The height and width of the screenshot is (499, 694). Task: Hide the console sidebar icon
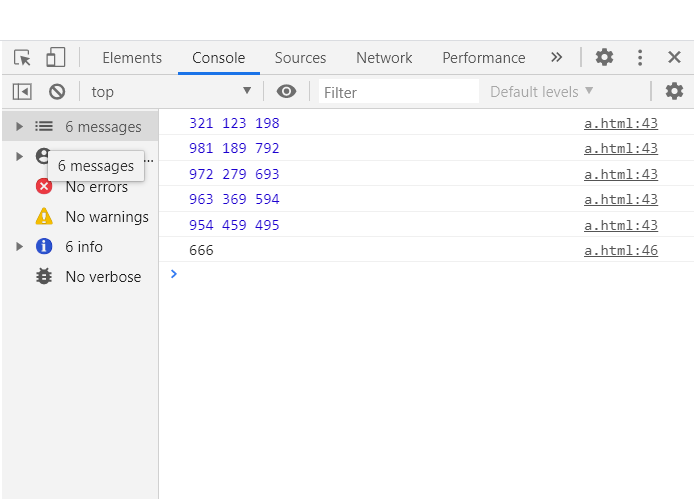click(x=22, y=92)
